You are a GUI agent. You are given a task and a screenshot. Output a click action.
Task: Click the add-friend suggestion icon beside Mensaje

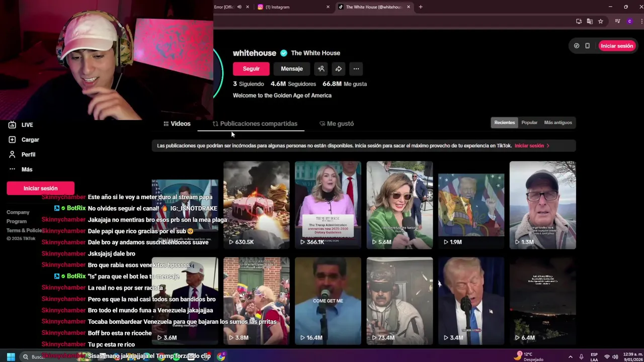coord(321,69)
